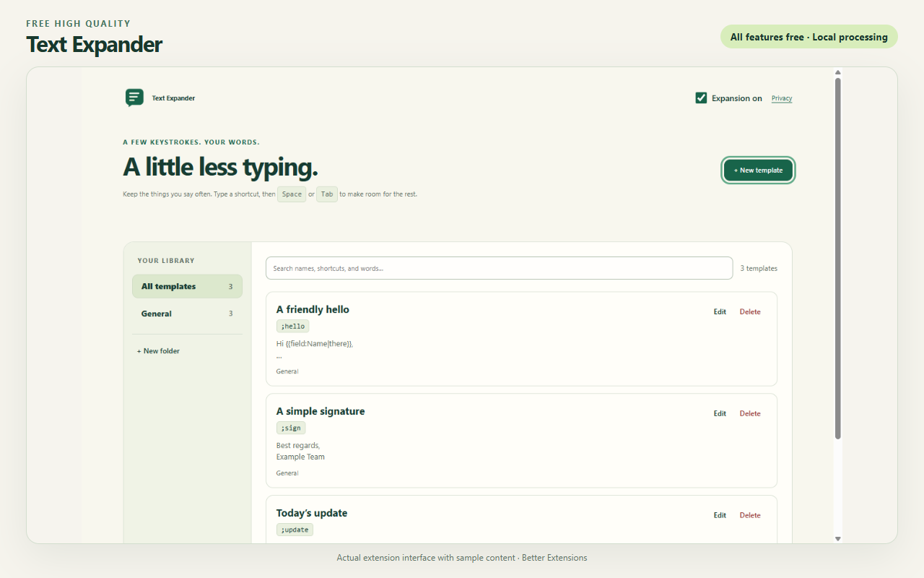Click the Hi {{field:Name|there}} template text
Image resolution: width=924 pixels, height=578 pixels.
point(315,344)
